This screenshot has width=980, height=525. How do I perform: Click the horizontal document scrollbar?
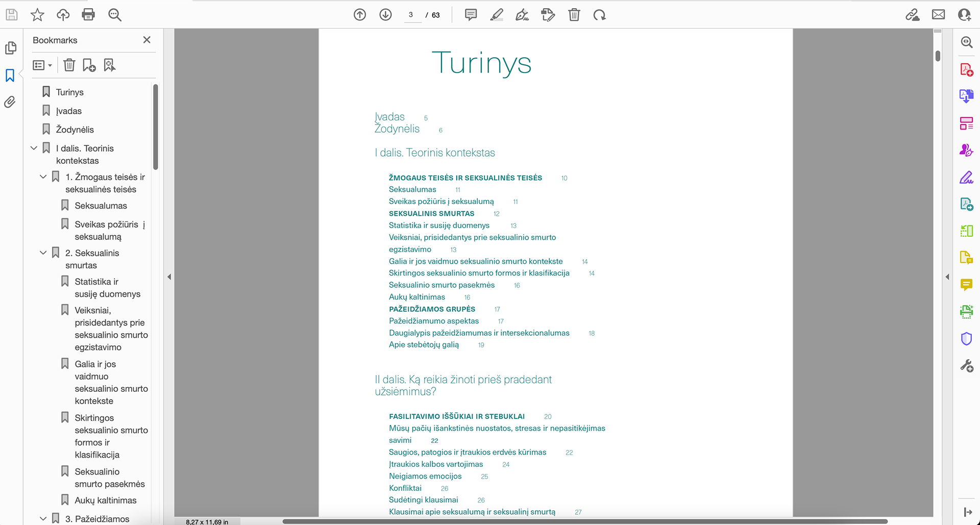585,521
